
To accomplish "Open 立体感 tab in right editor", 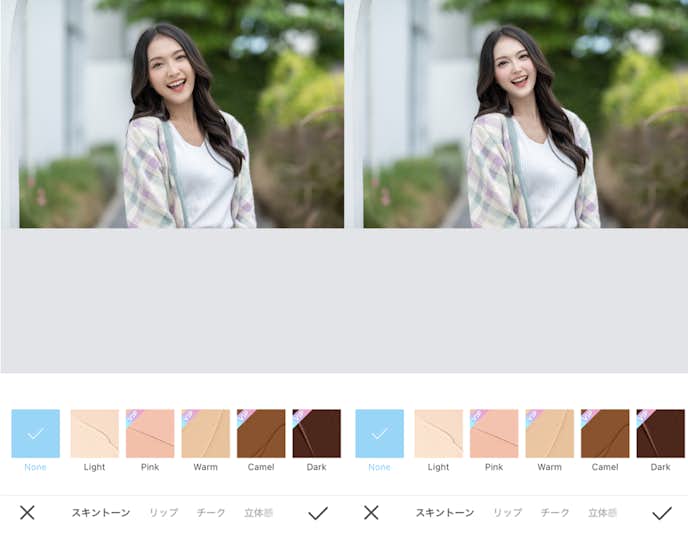I will tap(602, 513).
